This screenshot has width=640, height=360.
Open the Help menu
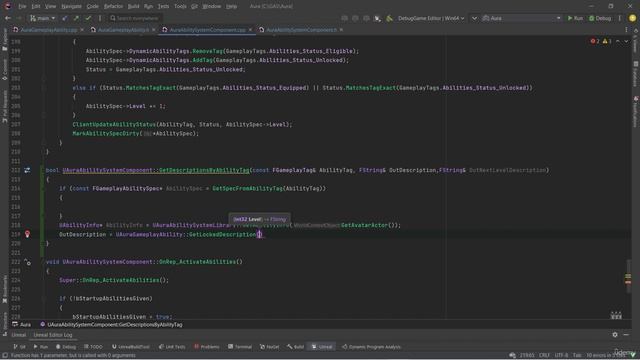[x=231, y=7]
